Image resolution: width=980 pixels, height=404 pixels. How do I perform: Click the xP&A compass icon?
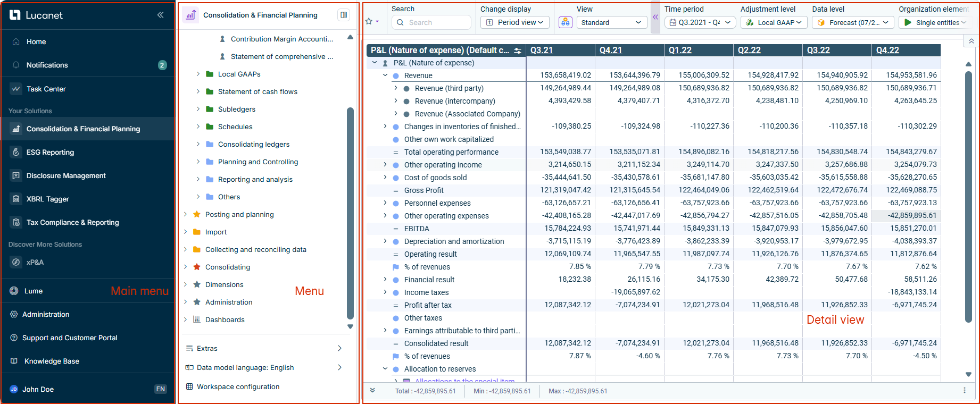click(x=16, y=262)
